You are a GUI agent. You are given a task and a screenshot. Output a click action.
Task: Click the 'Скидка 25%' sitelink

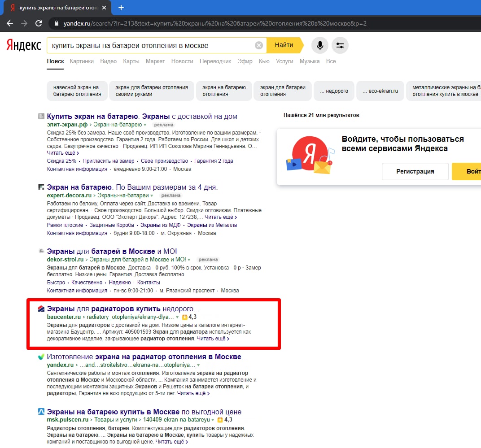pos(61,161)
